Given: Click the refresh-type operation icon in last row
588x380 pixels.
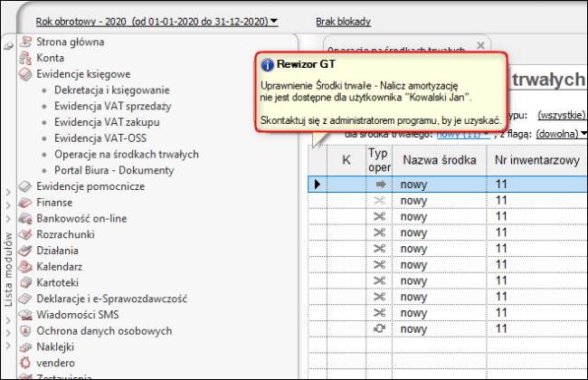Looking at the screenshot, I should pyautogui.click(x=380, y=328).
